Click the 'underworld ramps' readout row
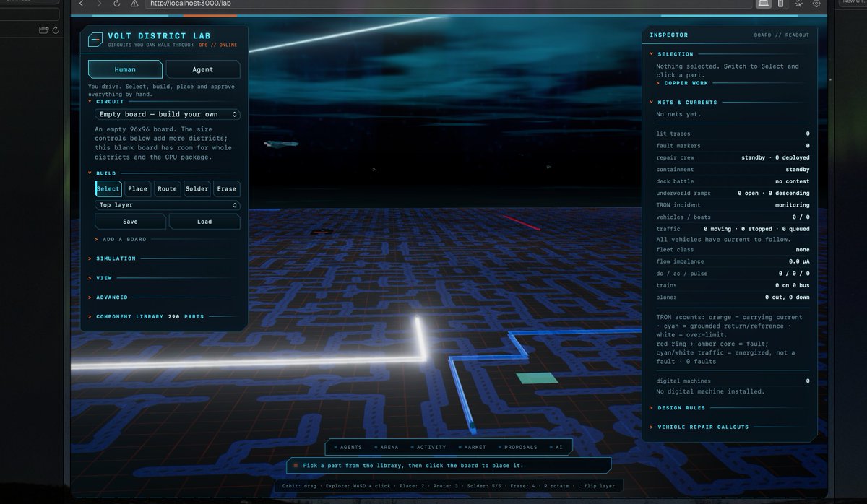 click(x=733, y=194)
